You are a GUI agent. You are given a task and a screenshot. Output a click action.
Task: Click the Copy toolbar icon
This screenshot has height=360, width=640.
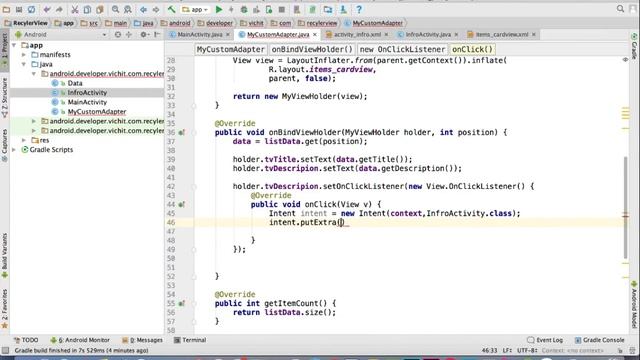[87, 9]
